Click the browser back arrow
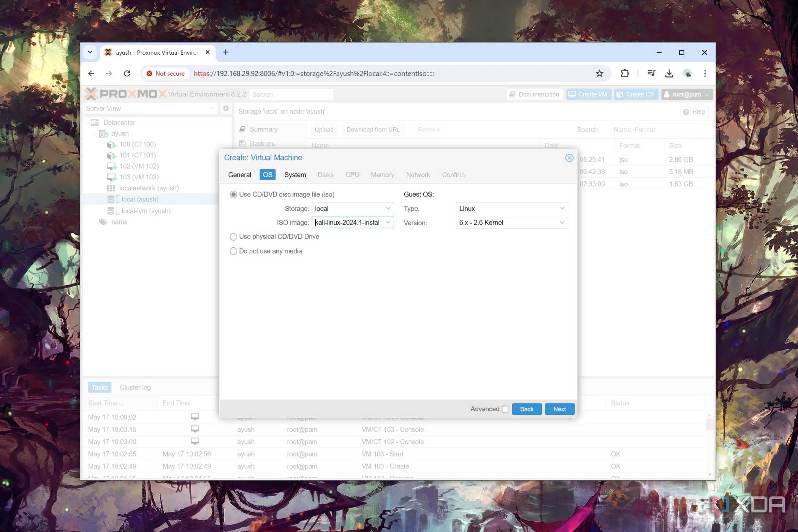Image resolution: width=798 pixels, height=532 pixels. (x=91, y=73)
